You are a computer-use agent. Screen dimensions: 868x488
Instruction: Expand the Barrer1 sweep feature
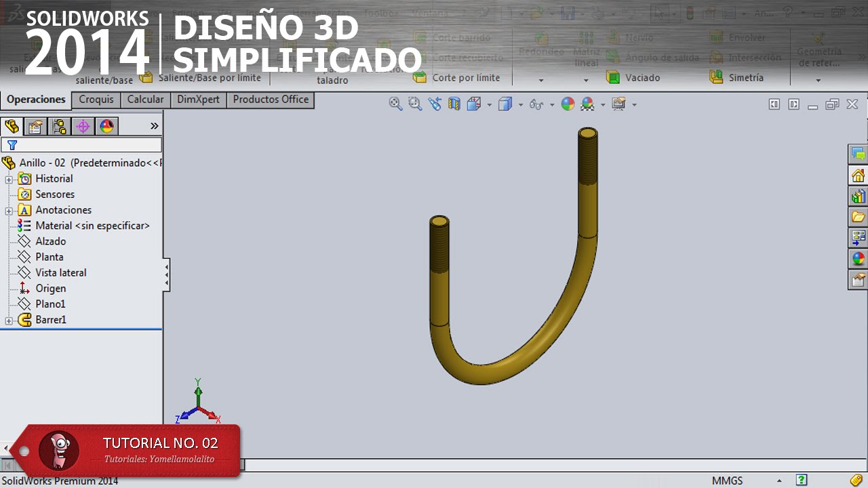pos(9,321)
